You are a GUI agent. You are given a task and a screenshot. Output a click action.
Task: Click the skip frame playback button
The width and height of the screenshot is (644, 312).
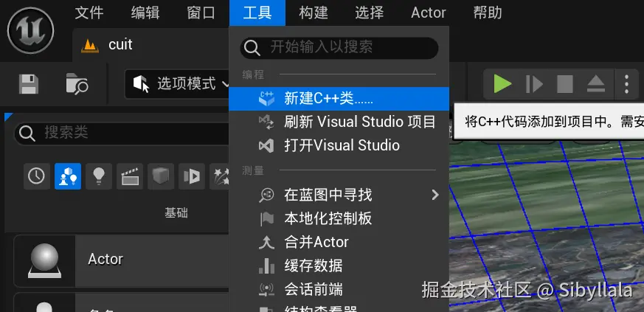pyautogui.click(x=534, y=84)
